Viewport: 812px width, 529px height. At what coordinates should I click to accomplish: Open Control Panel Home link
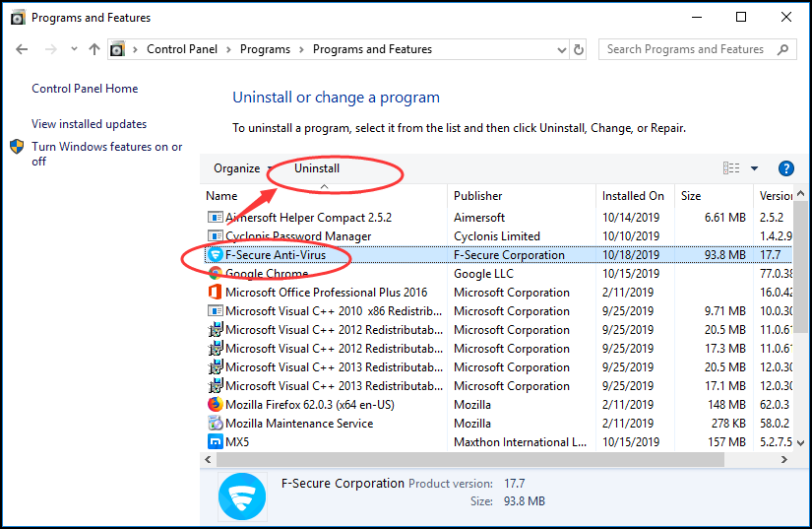85,89
